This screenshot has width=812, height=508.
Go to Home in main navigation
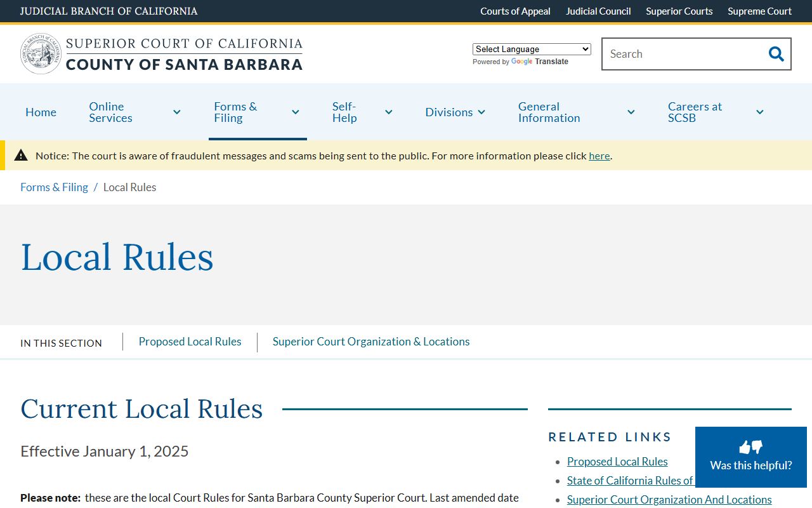tap(41, 112)
